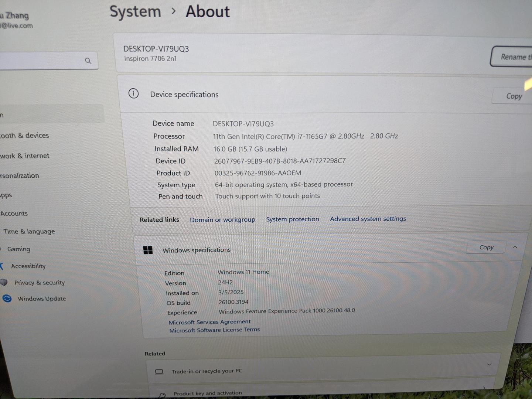532x399 pixels.
Task: Open Microsoft Software License Terms link
Action: point(214,330)
